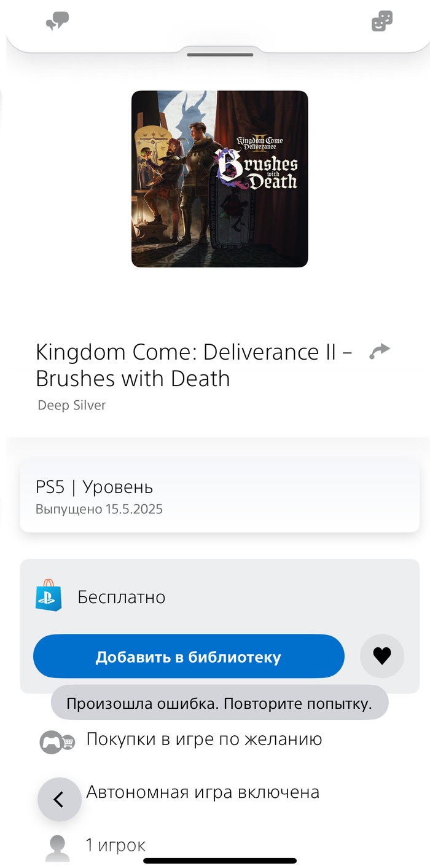Tap the Бесплатно price label
Image resolution: width=430 pixels, height=868 pixels.
pyautogui.click(x=121, y=597)
